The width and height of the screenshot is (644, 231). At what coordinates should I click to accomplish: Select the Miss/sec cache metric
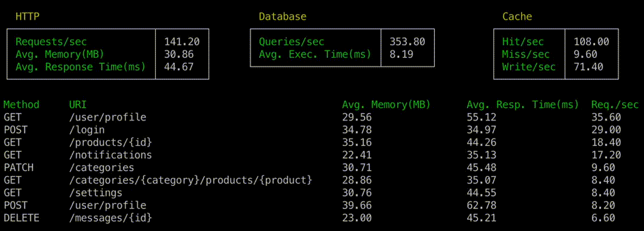525,54
